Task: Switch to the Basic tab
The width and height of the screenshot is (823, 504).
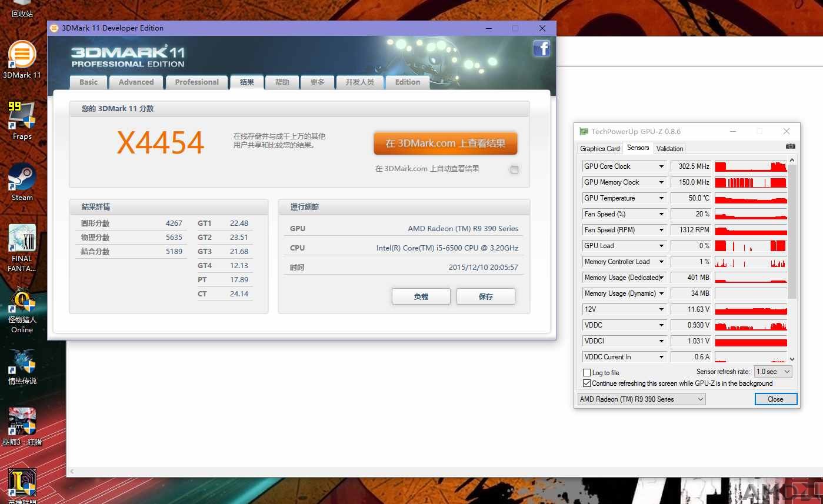Action: pos(88,82)
